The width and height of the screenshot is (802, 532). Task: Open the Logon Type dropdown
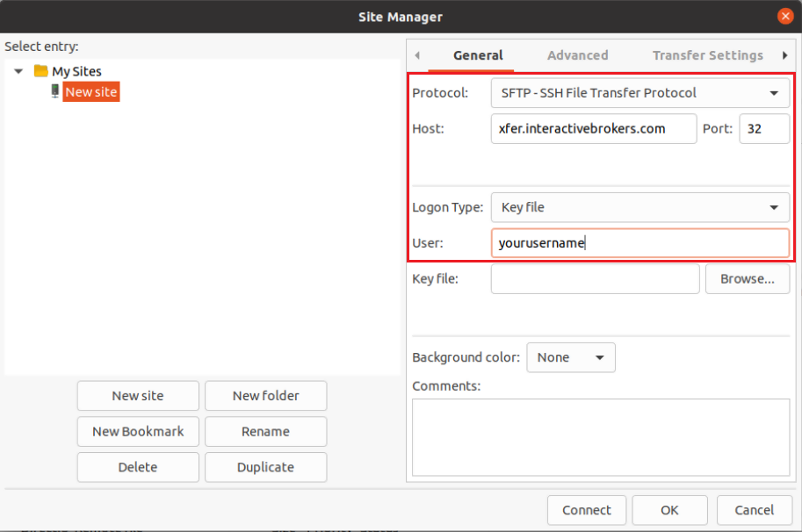(639, 207)
